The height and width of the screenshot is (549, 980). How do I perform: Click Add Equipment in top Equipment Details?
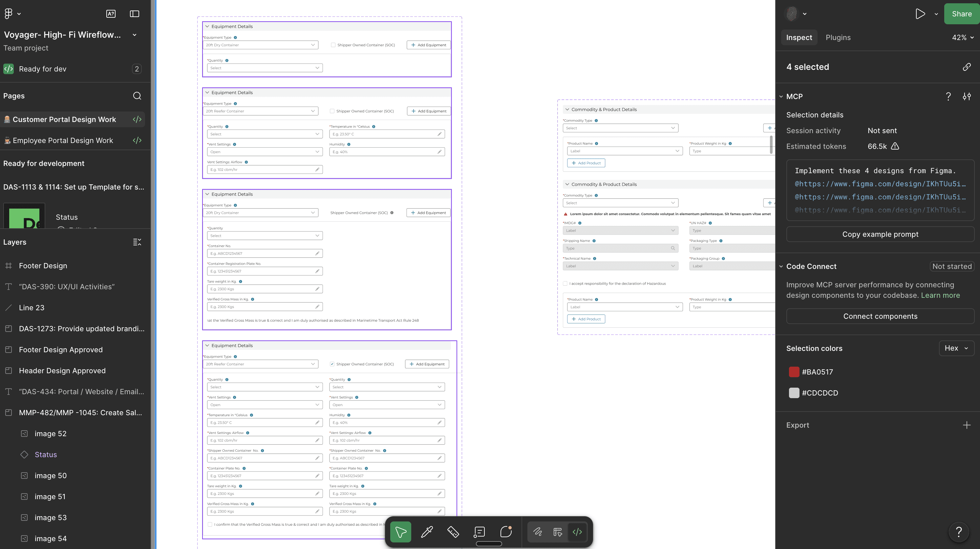point(428,45)
